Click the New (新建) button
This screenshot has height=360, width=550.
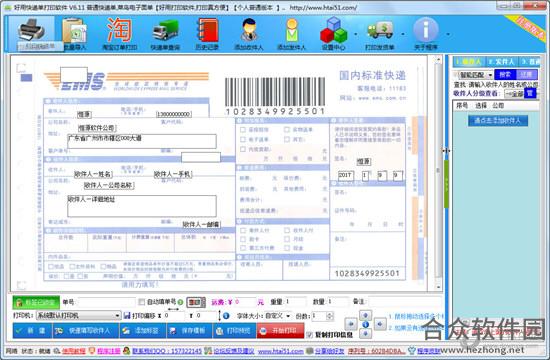click(32, 331)
